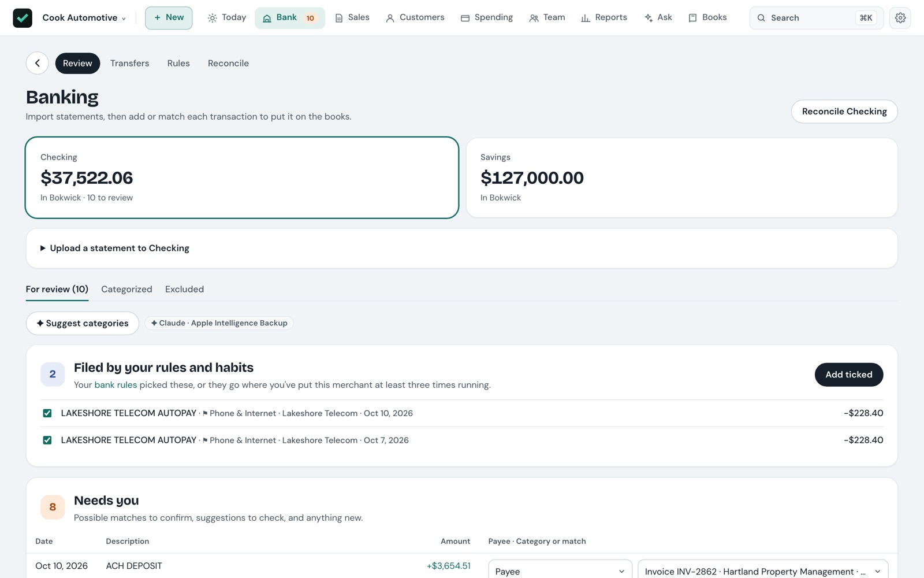Viewport: 924px width, 578px height.
Task: Switch to the Transfers tab
Action: 130,63
